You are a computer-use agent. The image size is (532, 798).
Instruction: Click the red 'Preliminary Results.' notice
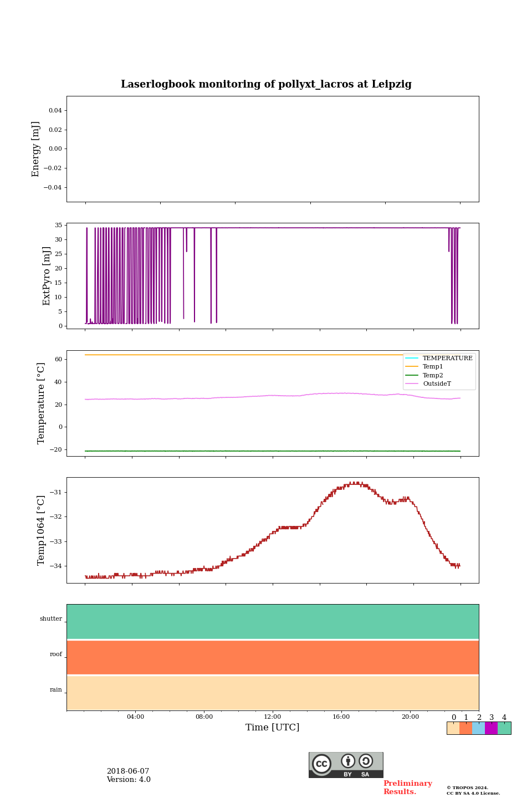point(407,787)
